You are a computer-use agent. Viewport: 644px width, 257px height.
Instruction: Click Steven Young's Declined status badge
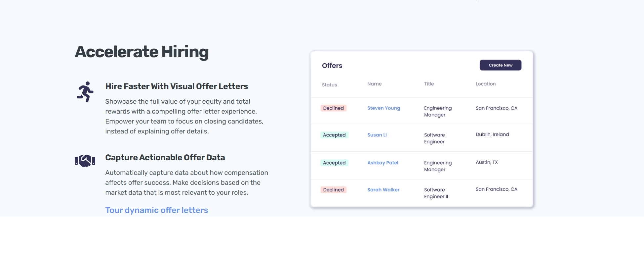(x=333, y=108)
